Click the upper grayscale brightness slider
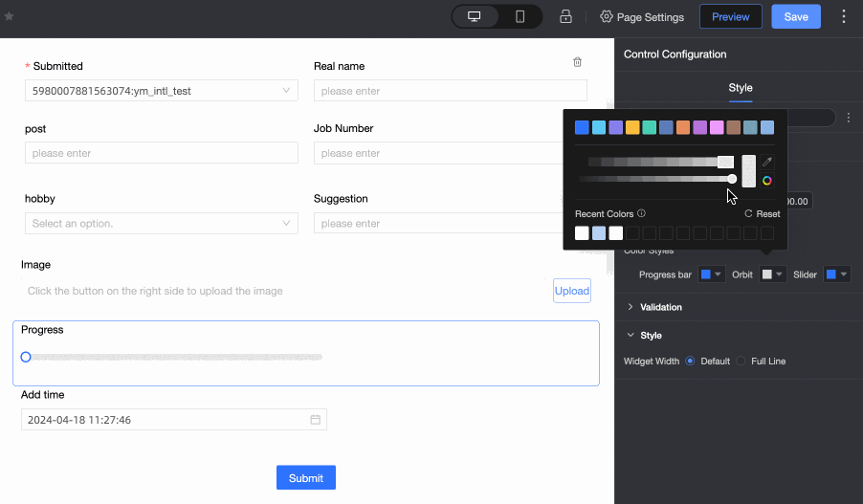863x504 pixels. [x=660, y=162]
